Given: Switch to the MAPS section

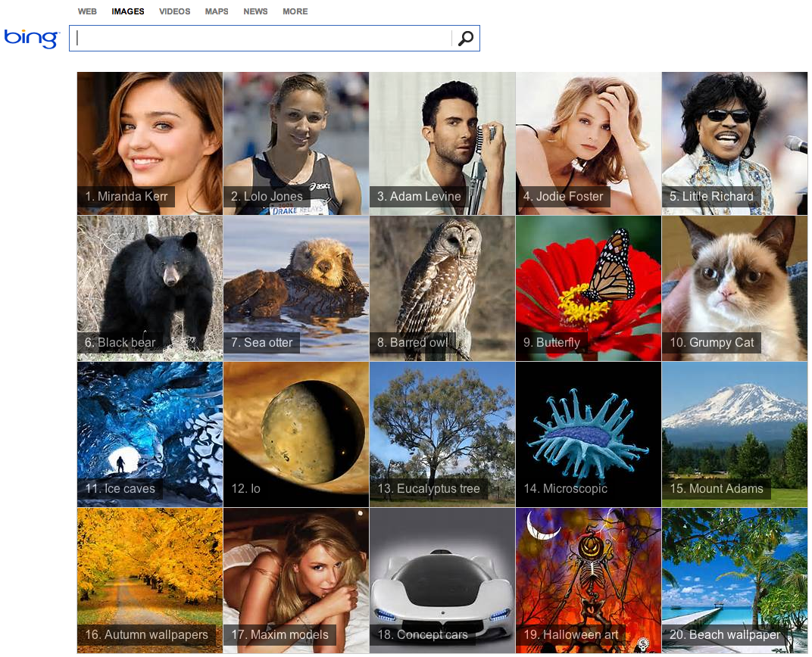Looking at the screenshot, I should (216, 11).
